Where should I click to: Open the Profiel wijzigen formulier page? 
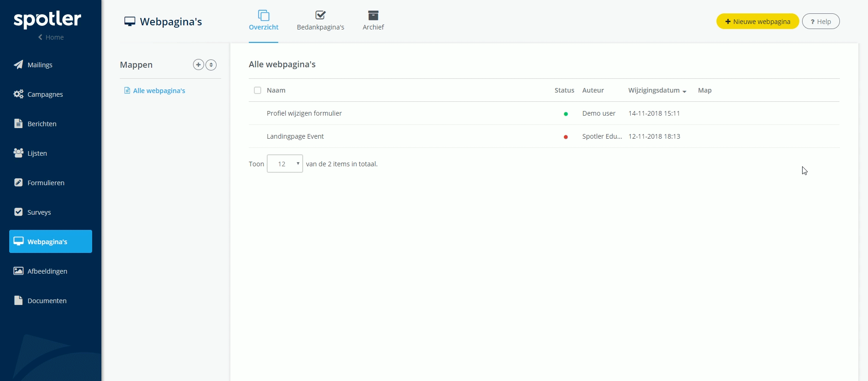304,113
